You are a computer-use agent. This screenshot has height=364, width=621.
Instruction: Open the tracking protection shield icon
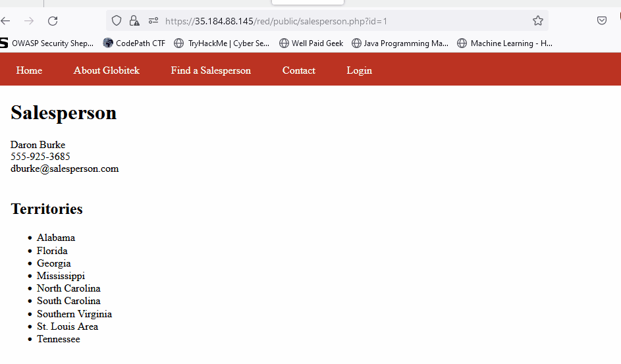coord(117,20)
